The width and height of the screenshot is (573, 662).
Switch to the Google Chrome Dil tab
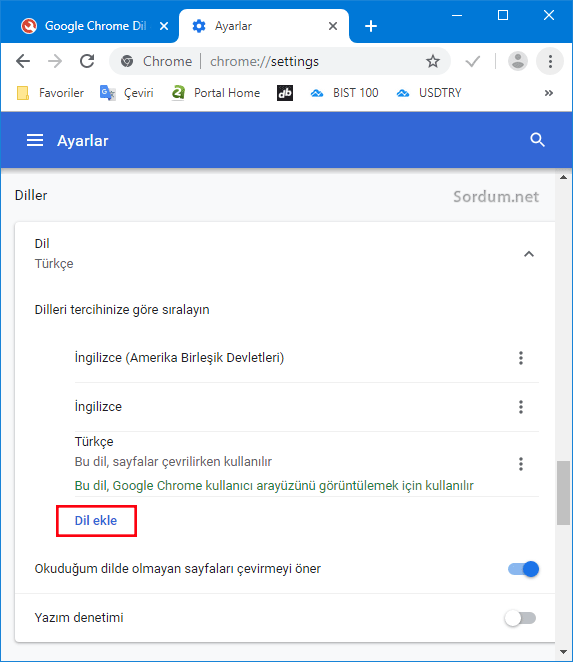pos(90,26)
